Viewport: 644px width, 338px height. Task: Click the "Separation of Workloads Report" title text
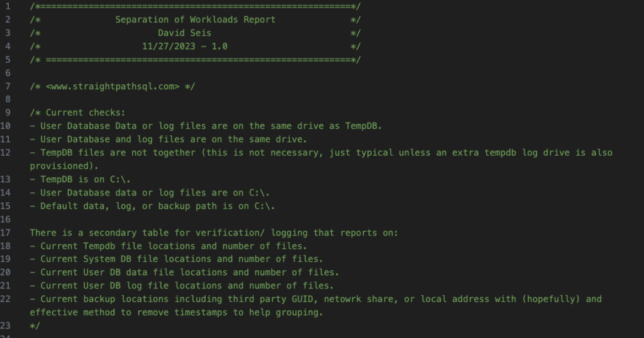(195, 19)
